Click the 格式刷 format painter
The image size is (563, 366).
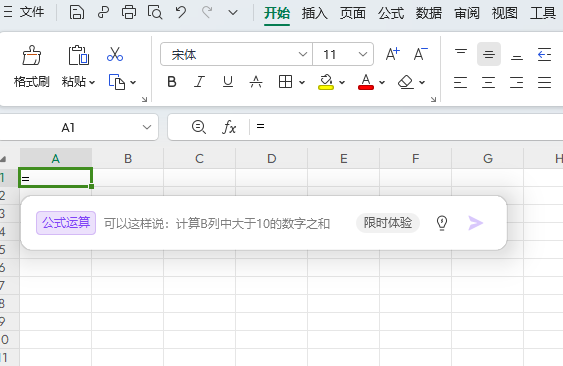pos(32,66)
